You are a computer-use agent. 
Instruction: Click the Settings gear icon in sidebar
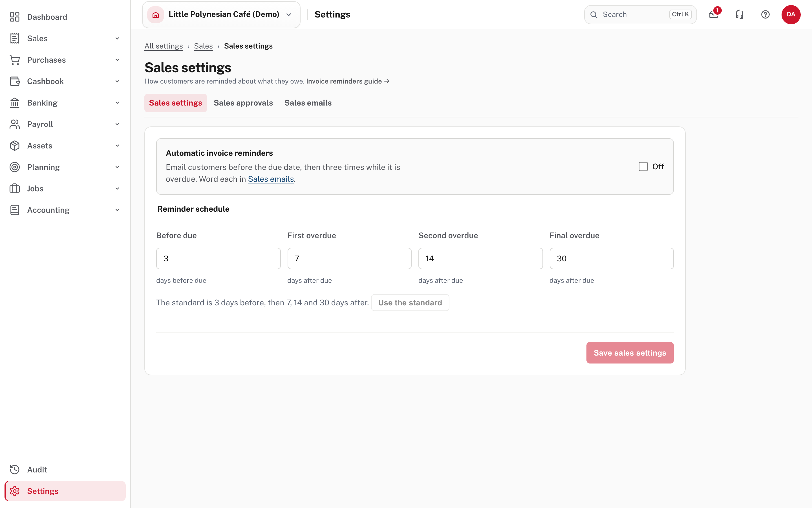(x=14, y=491)
